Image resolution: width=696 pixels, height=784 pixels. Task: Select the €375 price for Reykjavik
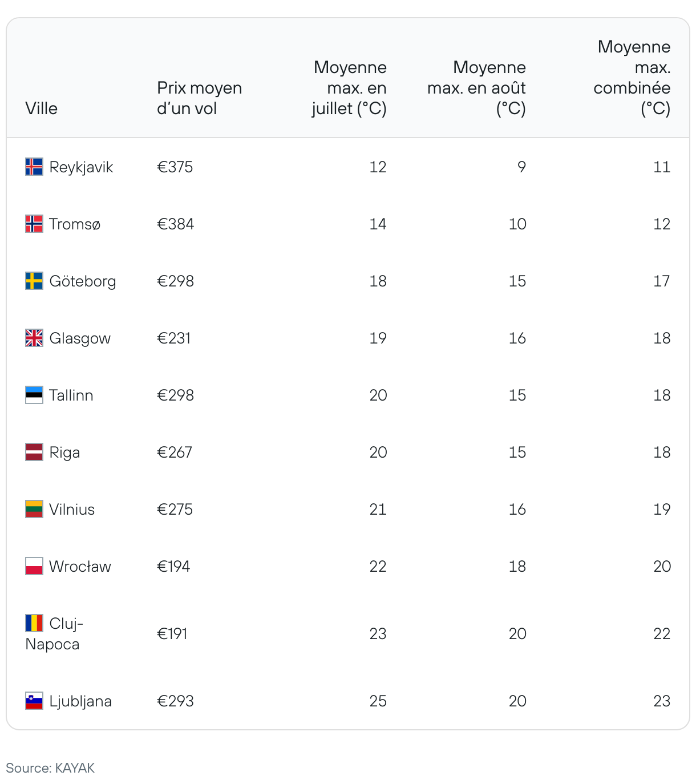pos(175,167)
